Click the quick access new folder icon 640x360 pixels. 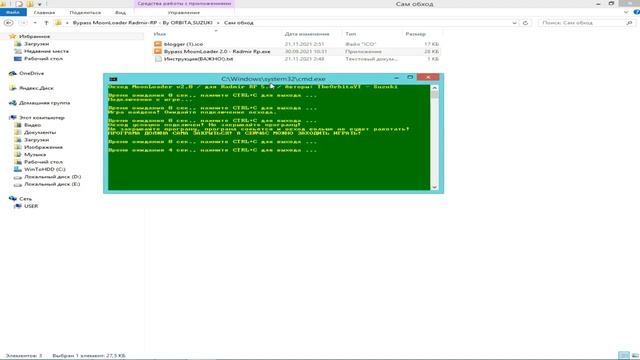[x=30, y=4]
